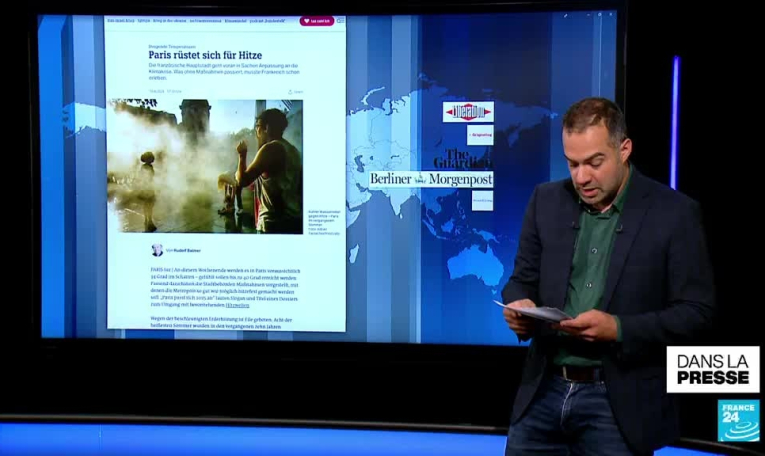Click the photo caption beside the image
The width and height of the screenshot is (765, 456).
(x=324, y=222)
